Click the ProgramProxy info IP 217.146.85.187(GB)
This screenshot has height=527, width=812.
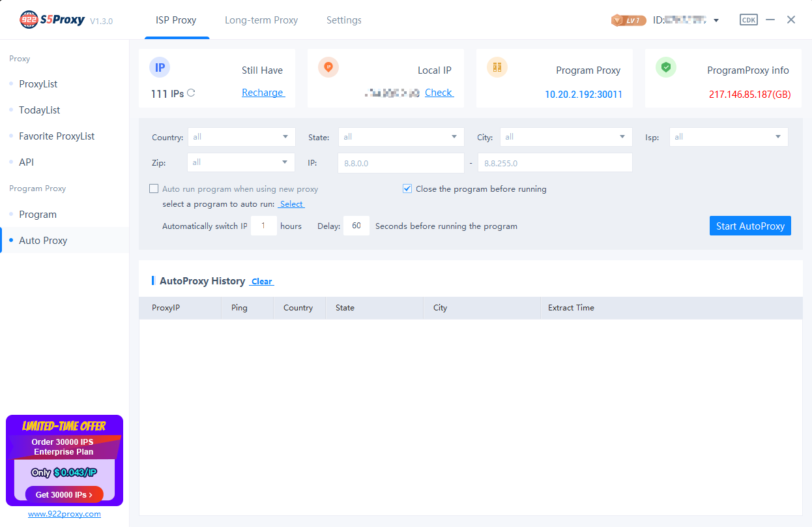(750, 95)
